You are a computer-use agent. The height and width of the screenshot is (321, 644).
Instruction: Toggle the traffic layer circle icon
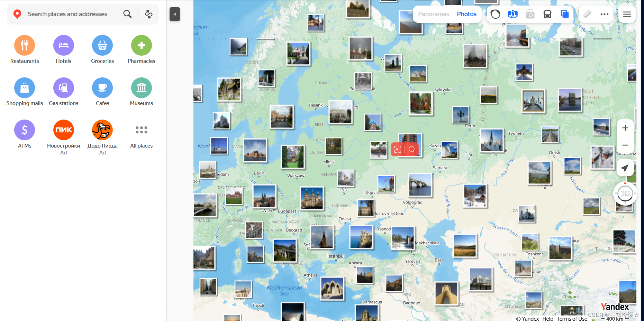496,14
